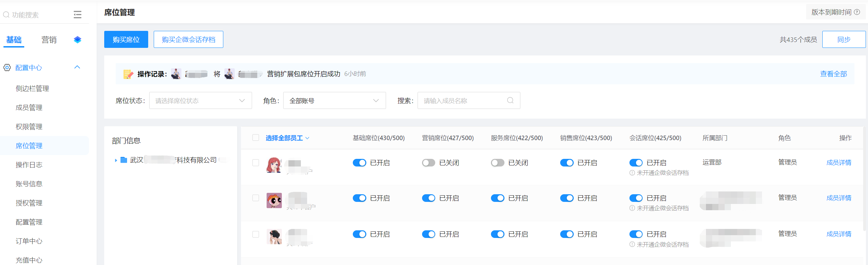Open 成员详情 in the second member row

pos(839,198)
